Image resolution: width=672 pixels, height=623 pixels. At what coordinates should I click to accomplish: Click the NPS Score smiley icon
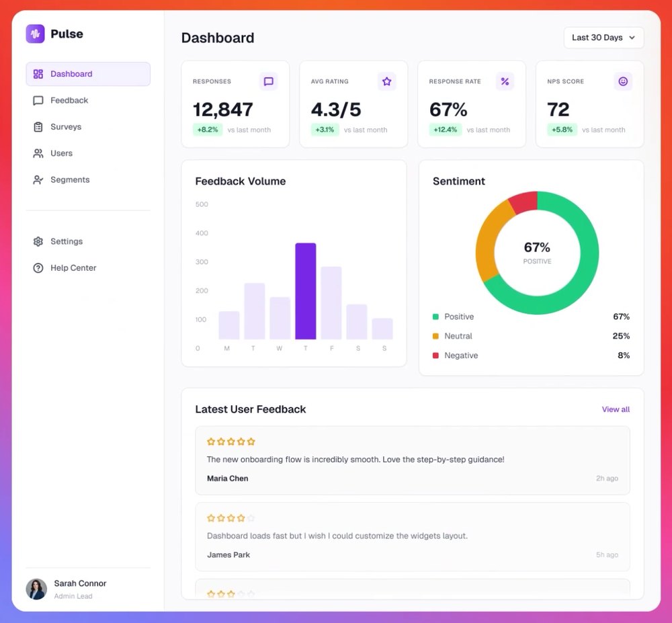pyautogui.click(x=623, y=81)
